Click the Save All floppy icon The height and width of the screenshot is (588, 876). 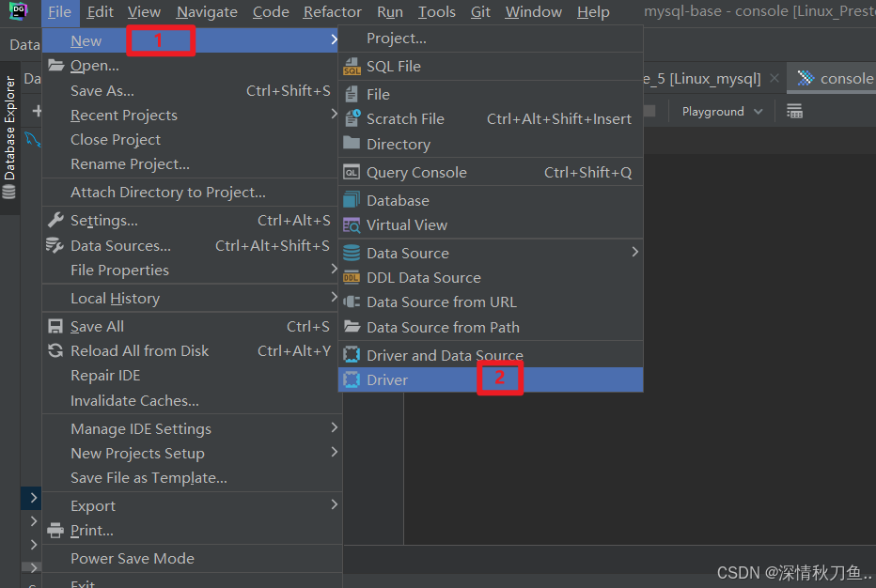(55, 326)
